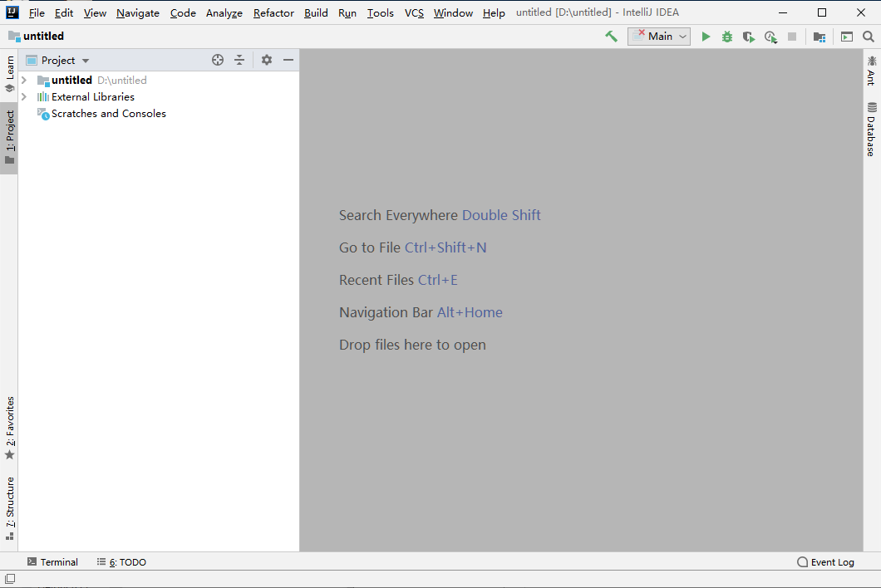Build the project with hammer icon

pos(611,37)
